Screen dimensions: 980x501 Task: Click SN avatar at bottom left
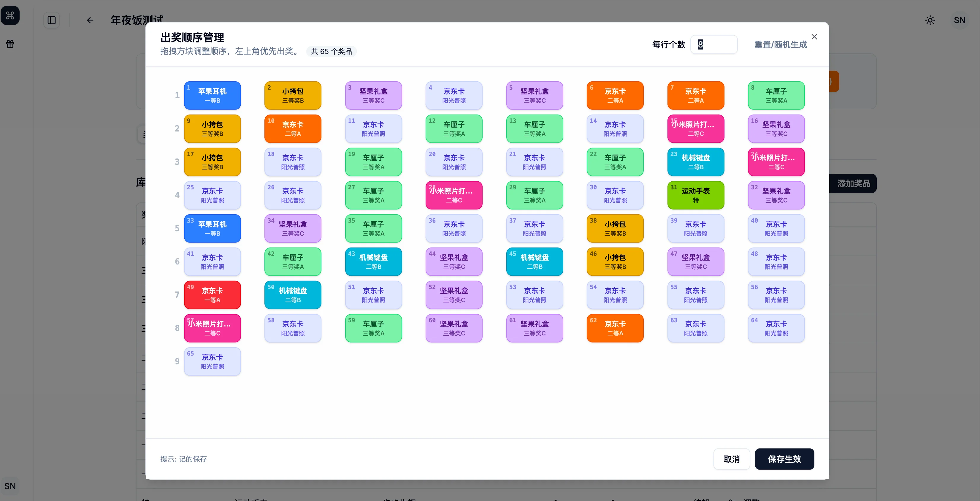point(10,486)
